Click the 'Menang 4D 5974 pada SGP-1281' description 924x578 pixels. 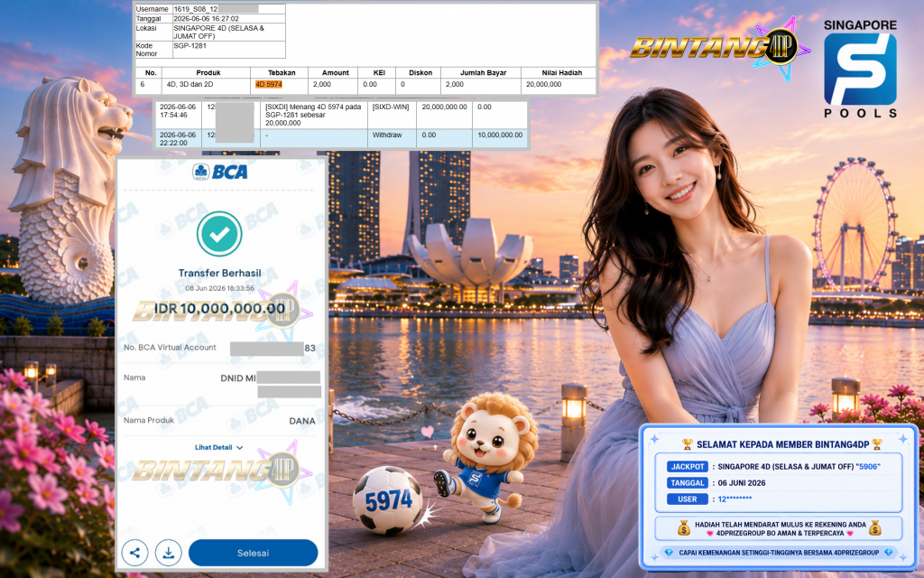click(x=313, y=115)
